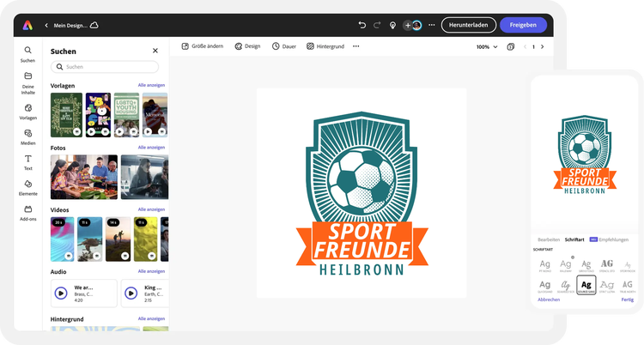
Task: Select the sea turtle video thumbnail
Action: coord(90,239)
